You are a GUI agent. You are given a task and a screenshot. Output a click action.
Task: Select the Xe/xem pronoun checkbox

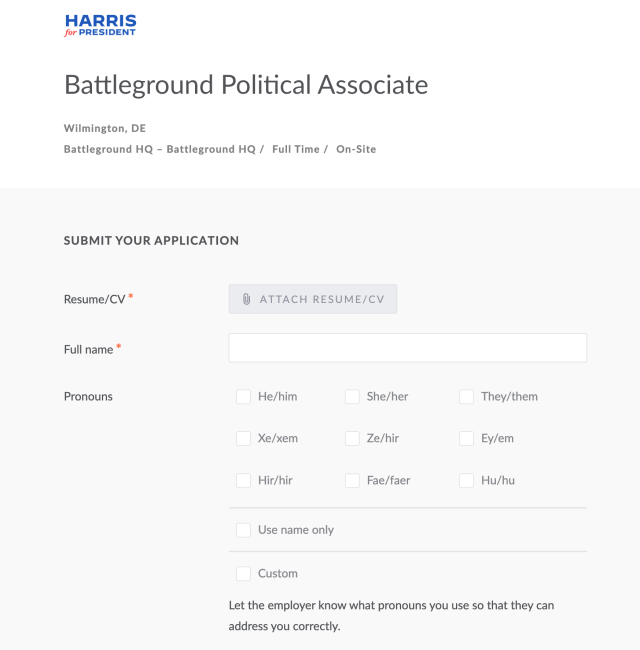coord(243,438)
